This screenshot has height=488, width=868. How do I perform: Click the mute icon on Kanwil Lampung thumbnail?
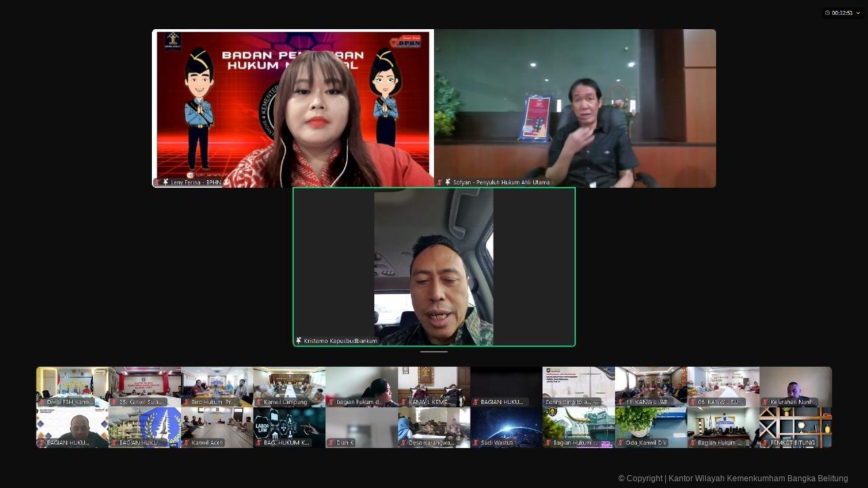point(258,401)
